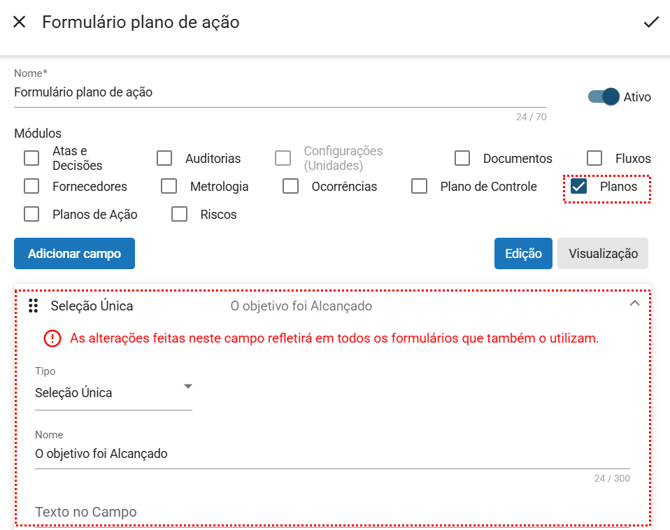Tick the Riscos module checkbox
The height and width of the screenshot is (530, 670).
(180, 214)
